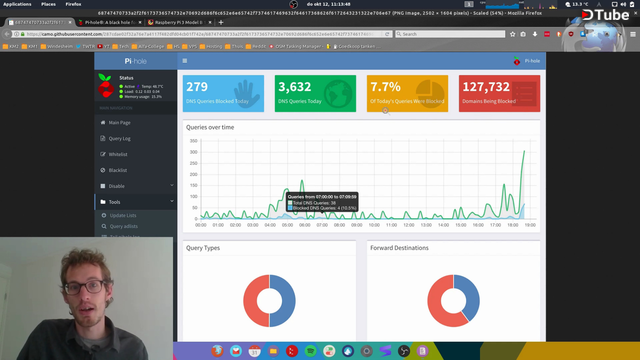Collapse the Tools submenu in the sidebar
Screen dimensions: 640x360
point(172,201)
